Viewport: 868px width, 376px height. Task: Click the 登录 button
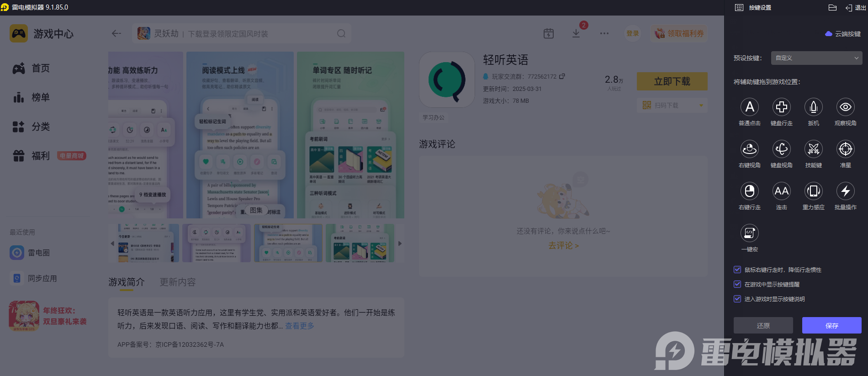[633, 33]
